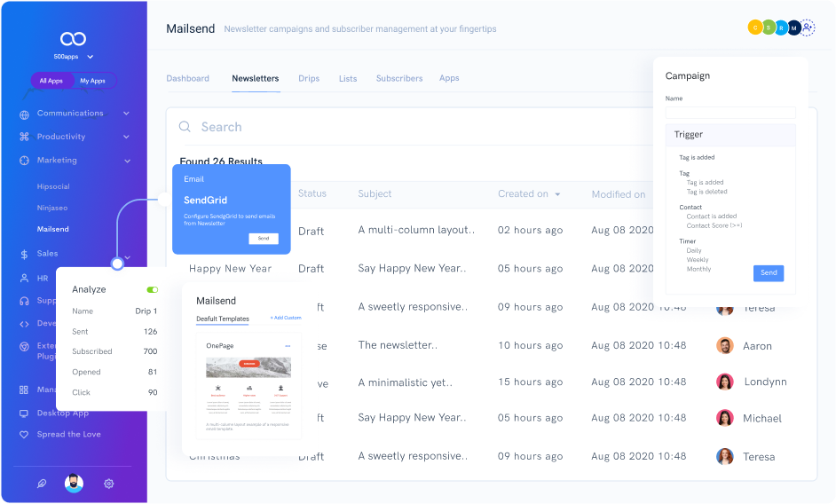Click the Status column header
Screen dimensions: 836x504
[312, 193]
